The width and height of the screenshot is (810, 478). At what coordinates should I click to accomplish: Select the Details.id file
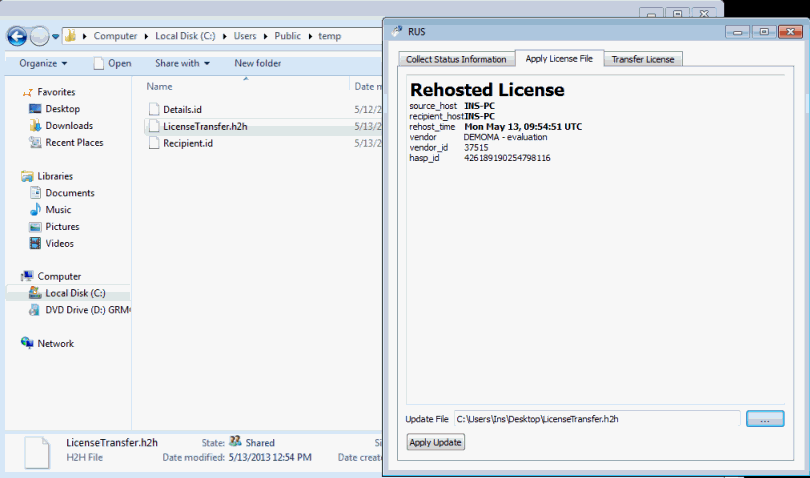[x=182, y=109]
